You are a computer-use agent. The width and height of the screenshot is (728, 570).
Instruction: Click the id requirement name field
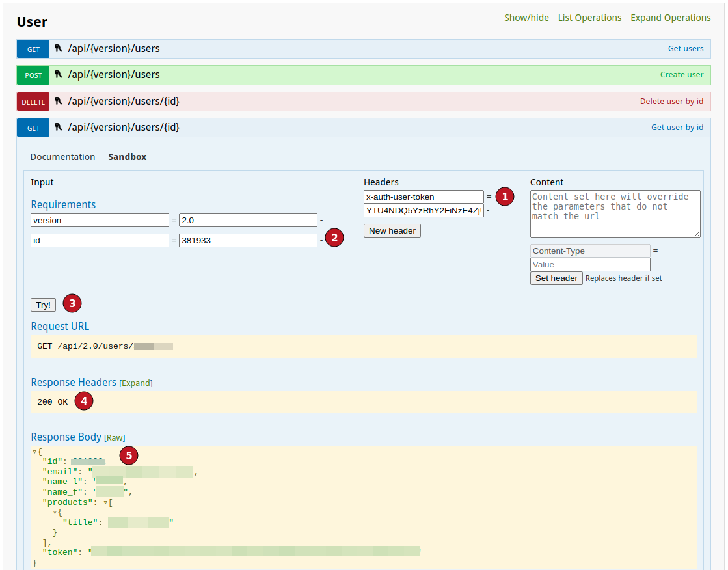tap(100, 240)
